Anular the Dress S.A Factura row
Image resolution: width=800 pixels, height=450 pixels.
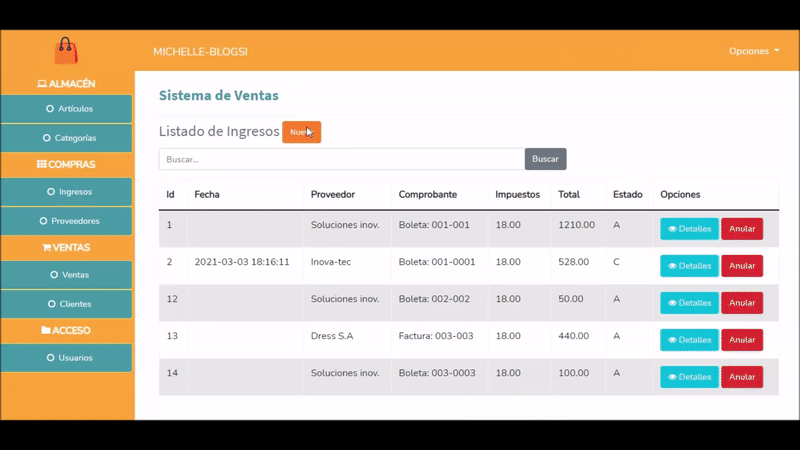pyautogui.click(x=742, y=340)
